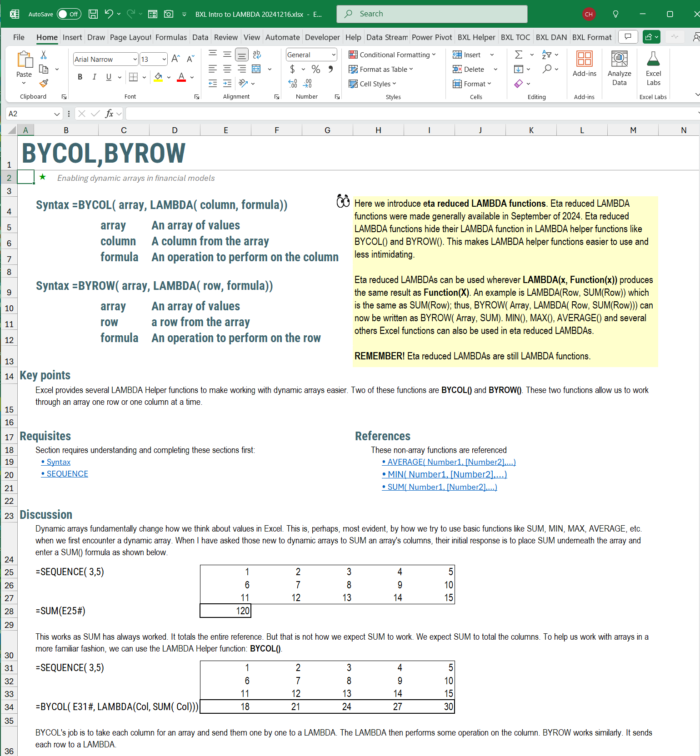Expand the Paste options arrow

coord(24,83)
